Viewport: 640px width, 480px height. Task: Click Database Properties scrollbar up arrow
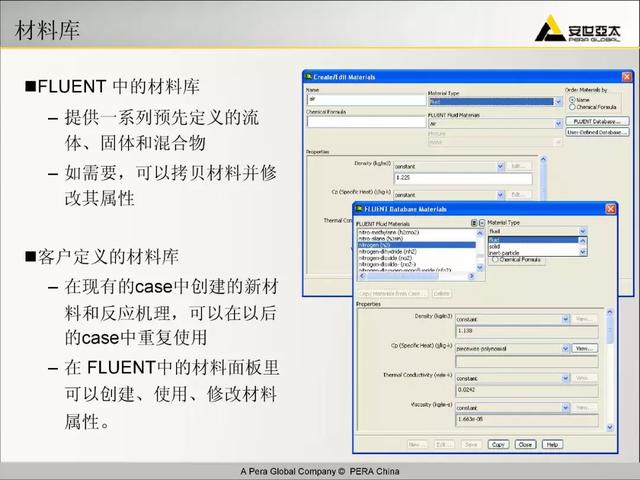pos(610,312)
